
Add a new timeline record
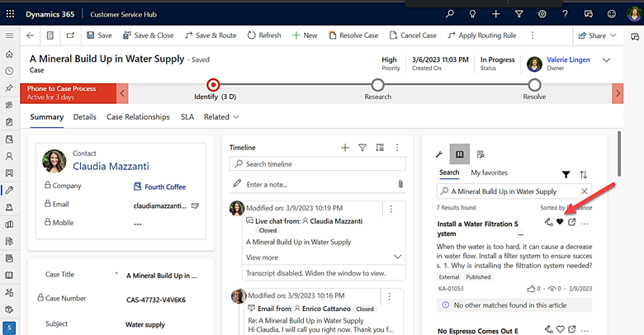345,147
